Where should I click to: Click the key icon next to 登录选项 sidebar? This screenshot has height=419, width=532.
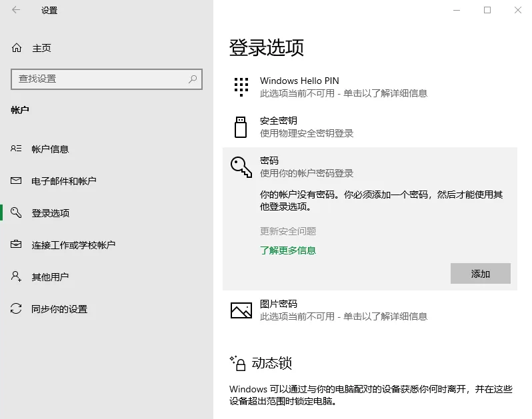click(16, 212)
